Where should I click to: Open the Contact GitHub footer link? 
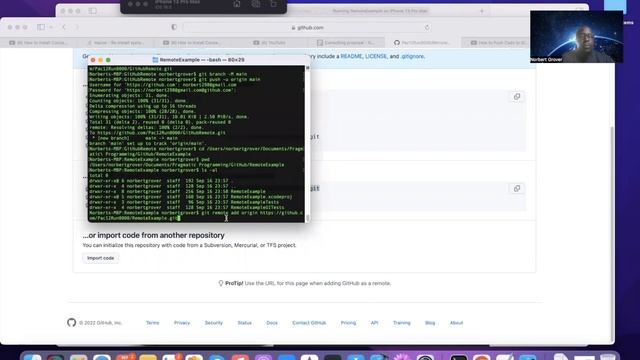coord(309,323)
